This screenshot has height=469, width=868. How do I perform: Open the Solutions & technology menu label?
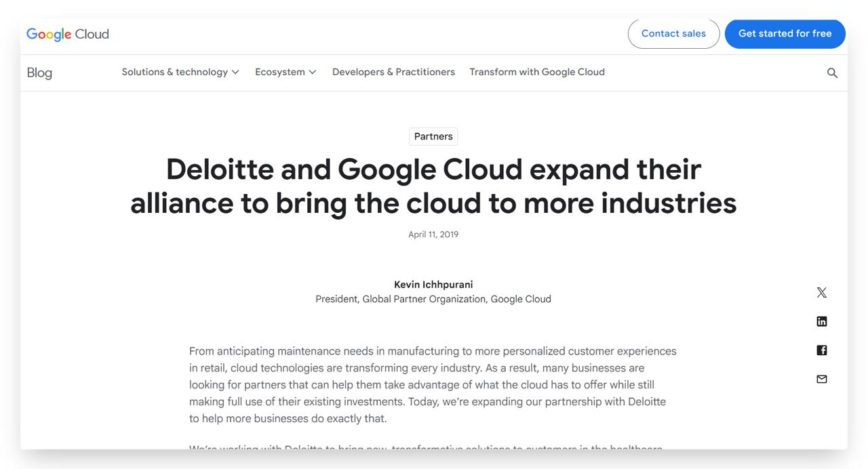click(174, 72)
